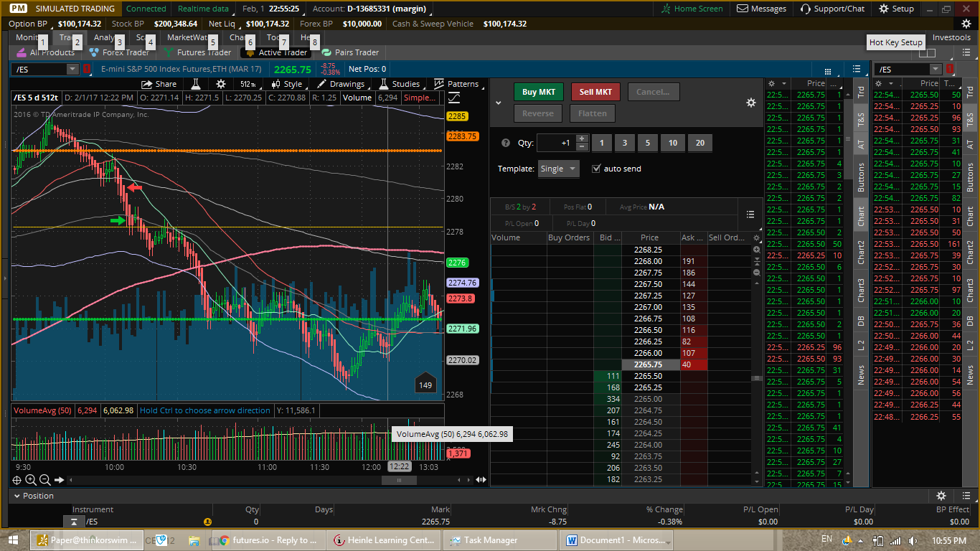Open the Futures Trader sub-tab

199,52
